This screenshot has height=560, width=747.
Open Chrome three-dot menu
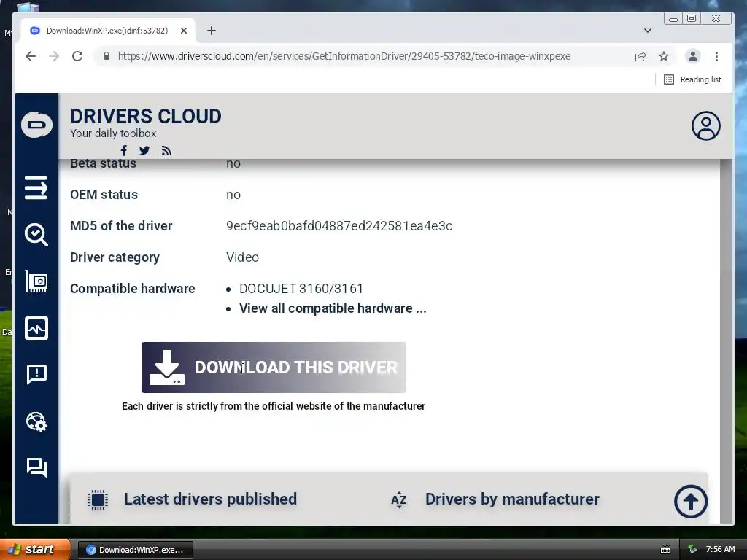point(716,56)
